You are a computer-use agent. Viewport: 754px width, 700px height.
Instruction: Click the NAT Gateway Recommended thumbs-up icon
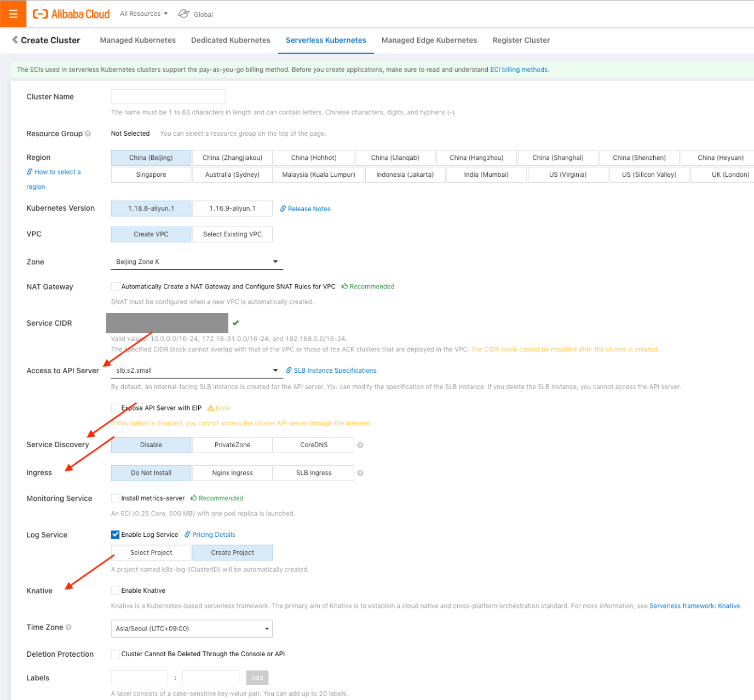[x=345, y=286]
